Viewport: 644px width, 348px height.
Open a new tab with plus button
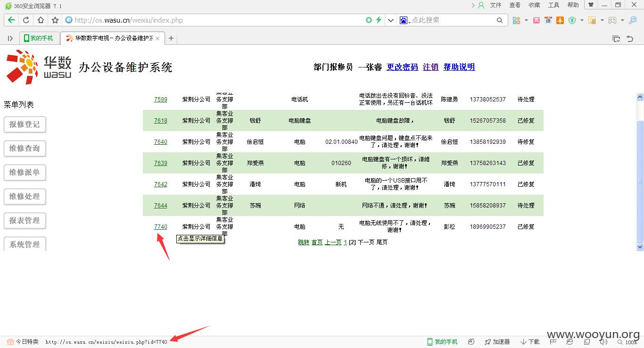[x=171, y=38]
